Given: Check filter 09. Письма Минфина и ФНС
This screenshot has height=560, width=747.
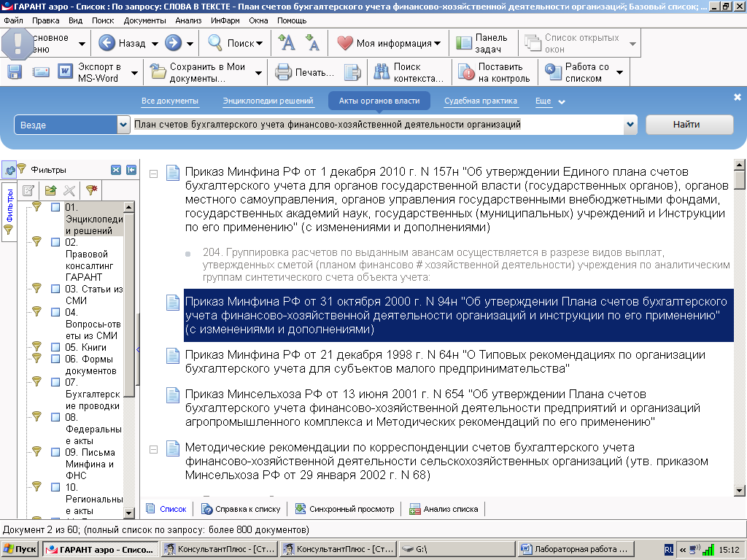Looking at the screenshot, I should 55,452.
